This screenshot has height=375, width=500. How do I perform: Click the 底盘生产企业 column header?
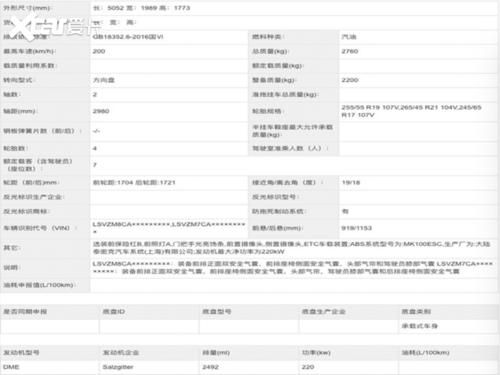pyautogui.click(x=323, y=311)
